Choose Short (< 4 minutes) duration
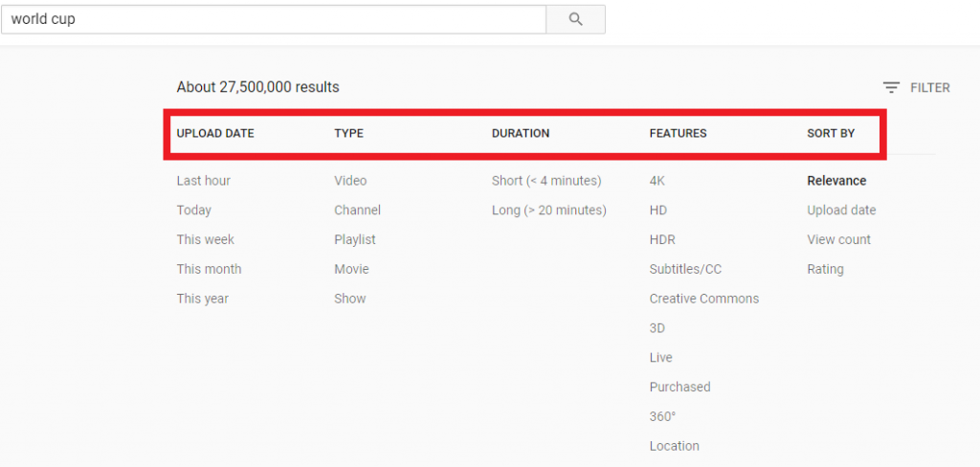The height and width of the screenshot is (467, 980). click(546, 181)
